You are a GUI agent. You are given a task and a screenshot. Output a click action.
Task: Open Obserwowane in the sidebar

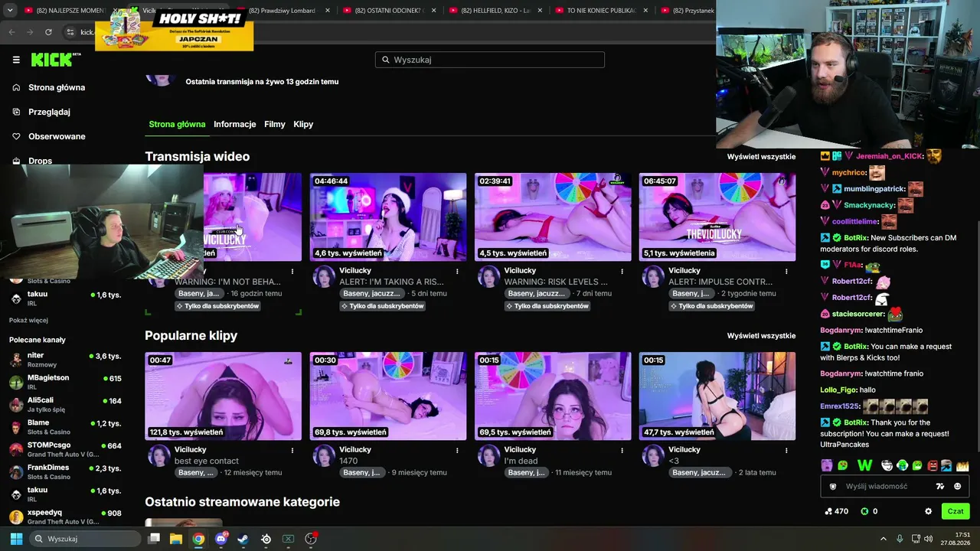(x=57, y=136)
